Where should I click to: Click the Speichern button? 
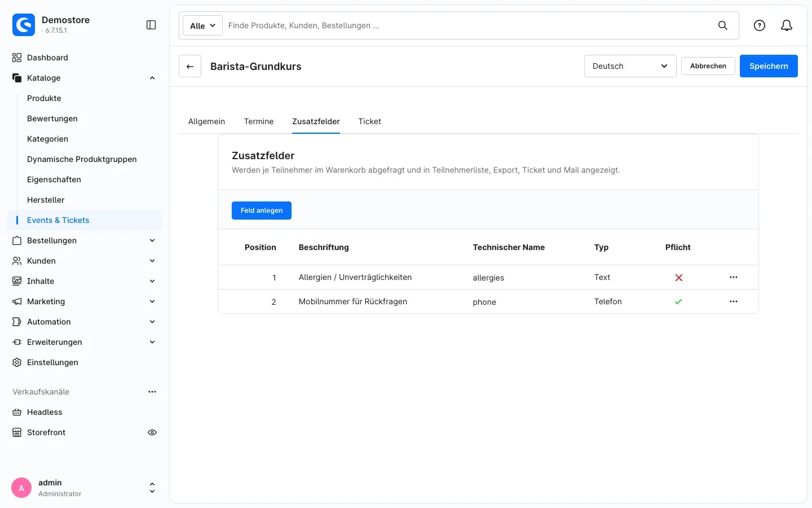(x=769, y=66)
